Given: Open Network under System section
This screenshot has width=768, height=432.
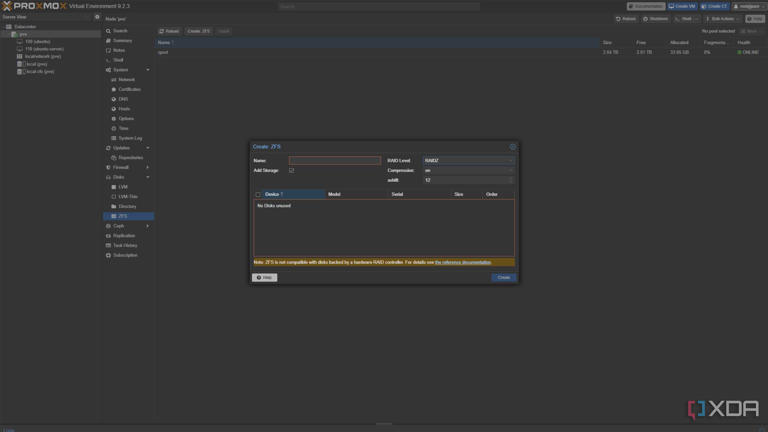Looking at the screenshot, I should point(126,79).
